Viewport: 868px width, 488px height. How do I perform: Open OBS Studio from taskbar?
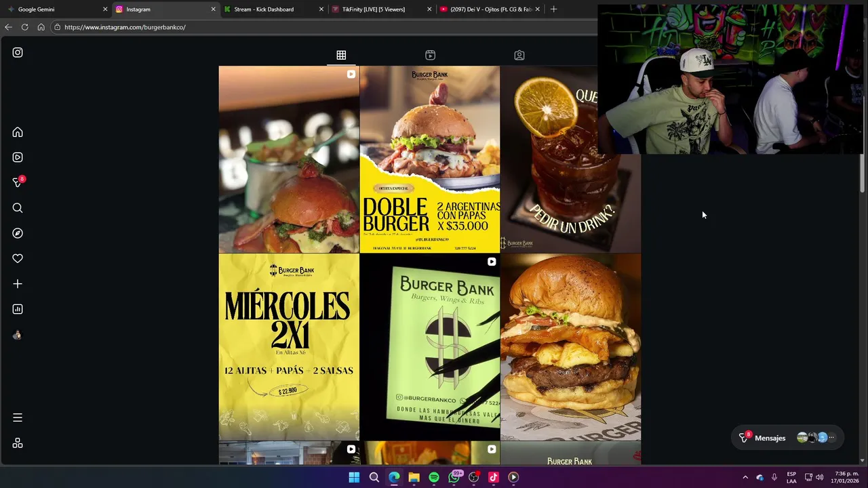[x=474, y=477]
